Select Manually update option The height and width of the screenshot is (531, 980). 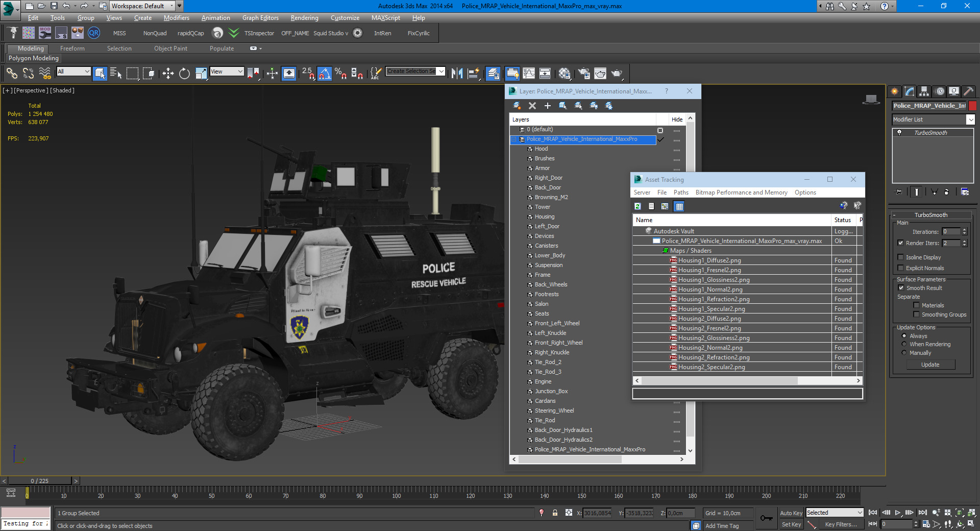click(904, 353)
